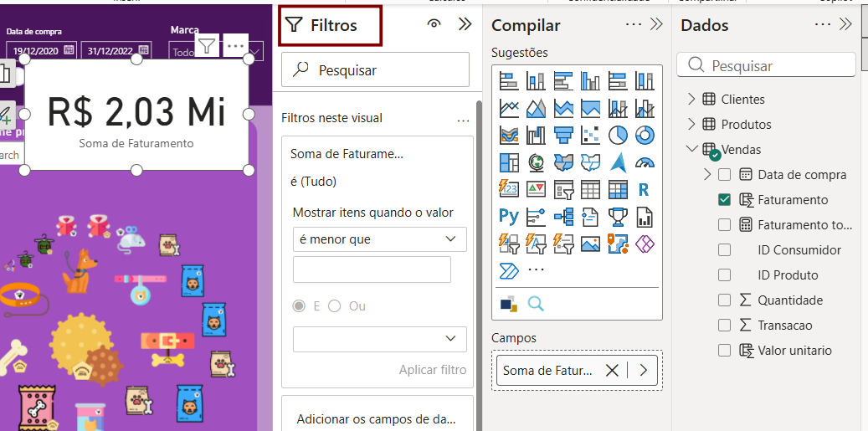
Task: Uncheck the Faturamento field
Action: [724, 200]
